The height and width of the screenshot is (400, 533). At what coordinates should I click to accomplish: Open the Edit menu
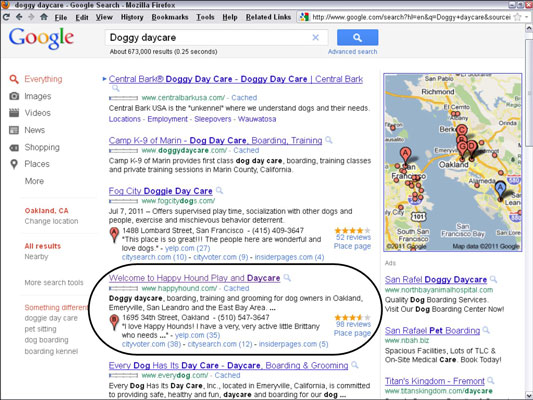(x=82, y=17)
